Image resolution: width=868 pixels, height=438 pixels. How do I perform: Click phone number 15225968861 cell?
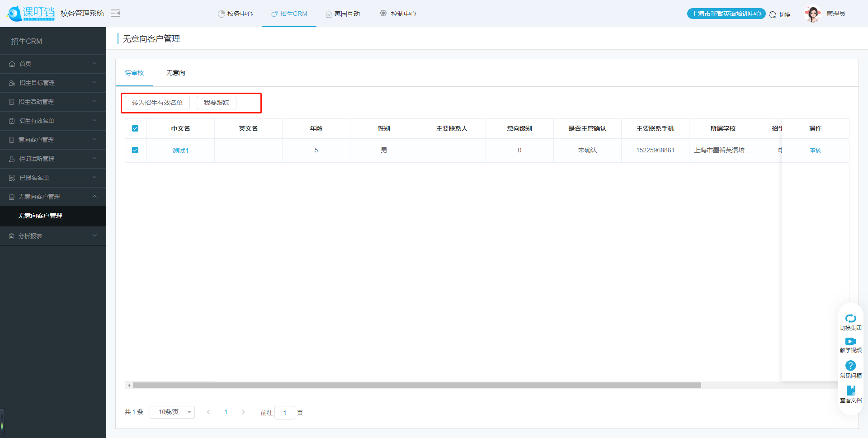click(655, 150)
